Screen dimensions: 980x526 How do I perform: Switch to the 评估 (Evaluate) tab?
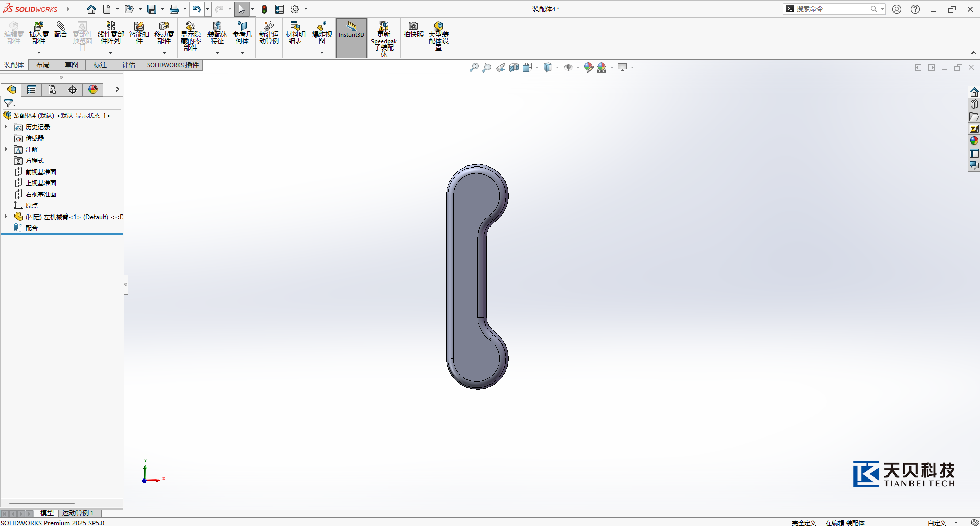point(129,65)
